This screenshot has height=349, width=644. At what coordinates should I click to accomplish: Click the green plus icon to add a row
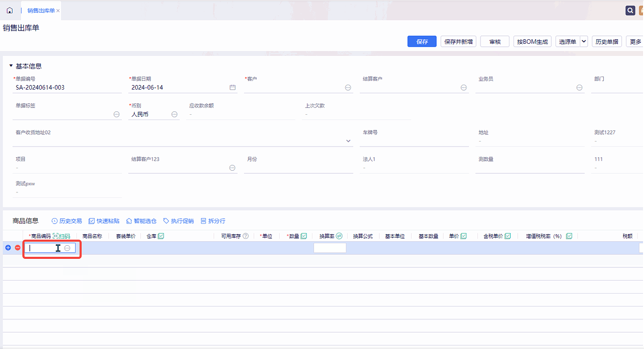pyautogui.click(x=8, y=247)
